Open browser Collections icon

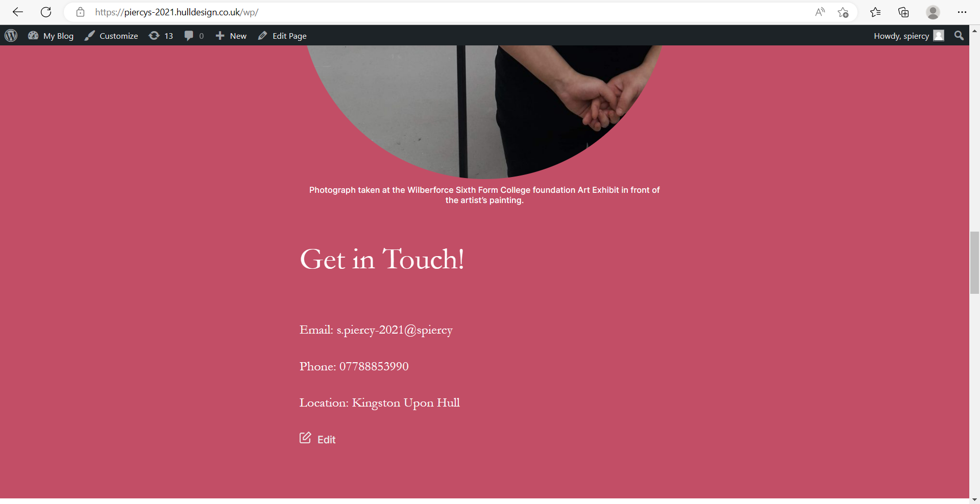(903, 12)
